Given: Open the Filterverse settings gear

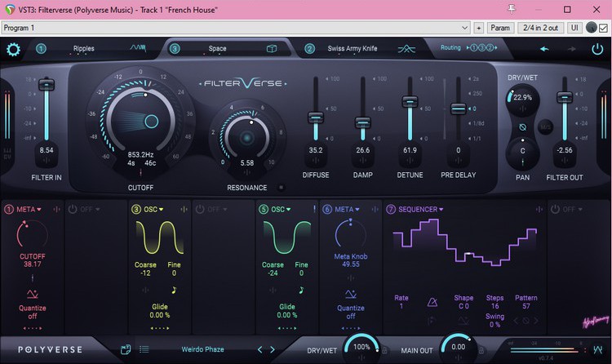Looking at the screenshot, I should (13, 50).
